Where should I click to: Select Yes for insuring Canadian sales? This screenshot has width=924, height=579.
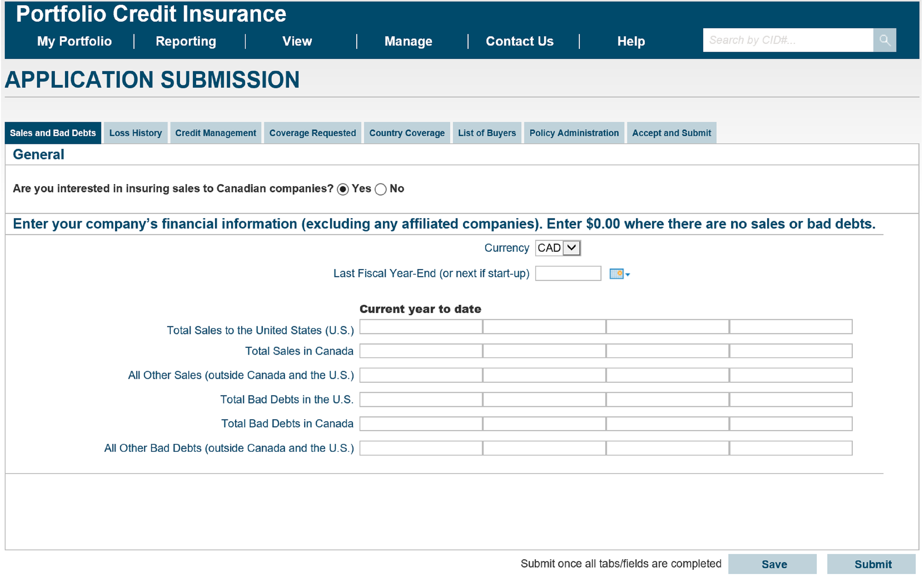pyautogui.click(x=343, y=189)
